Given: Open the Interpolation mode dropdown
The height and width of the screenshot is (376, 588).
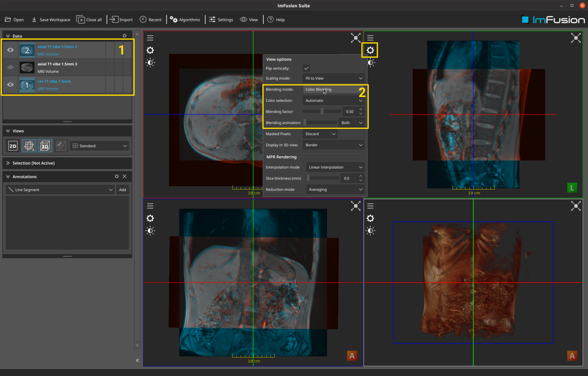Looking at the screenshot, I should coord(335,167).
